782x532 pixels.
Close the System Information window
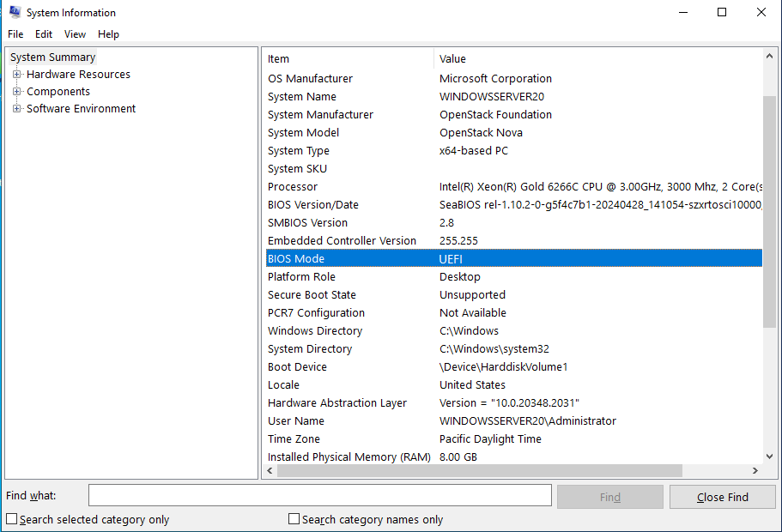tap(761, 12)
